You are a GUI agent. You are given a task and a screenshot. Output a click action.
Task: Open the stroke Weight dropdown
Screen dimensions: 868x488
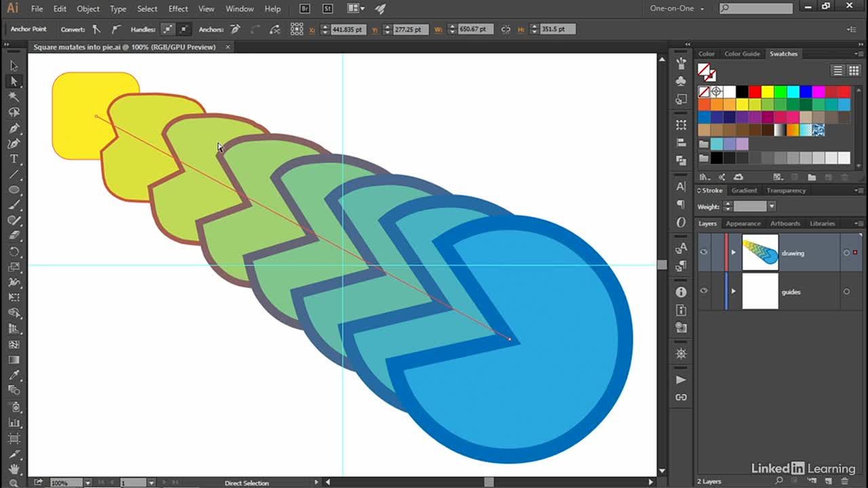(x=771, y=206)
